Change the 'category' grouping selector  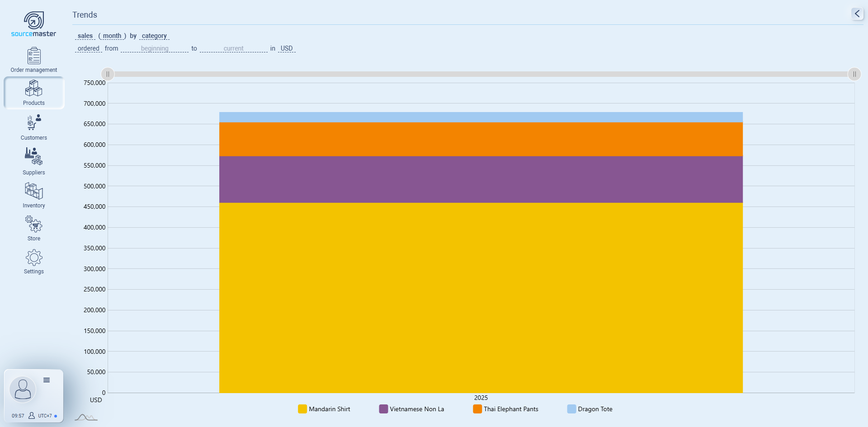(154, 36)
